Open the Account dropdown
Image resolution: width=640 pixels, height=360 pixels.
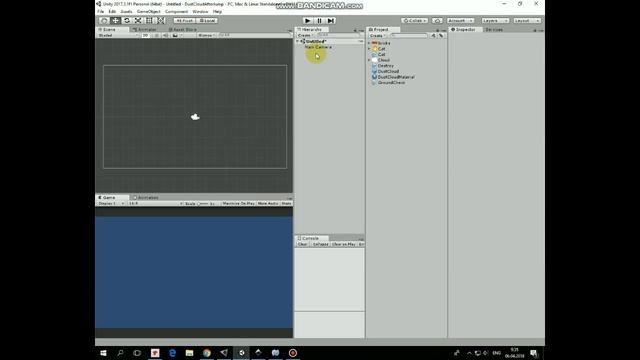coord(460,20)
